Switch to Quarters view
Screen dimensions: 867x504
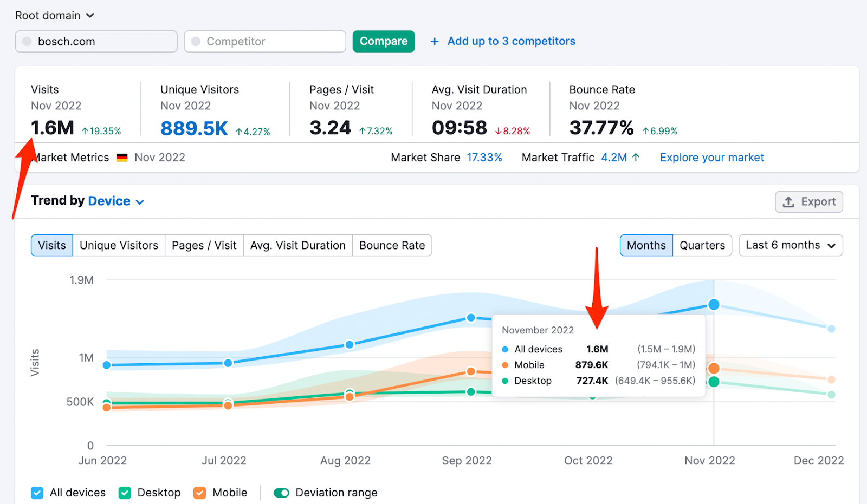[x=702, y=245]
